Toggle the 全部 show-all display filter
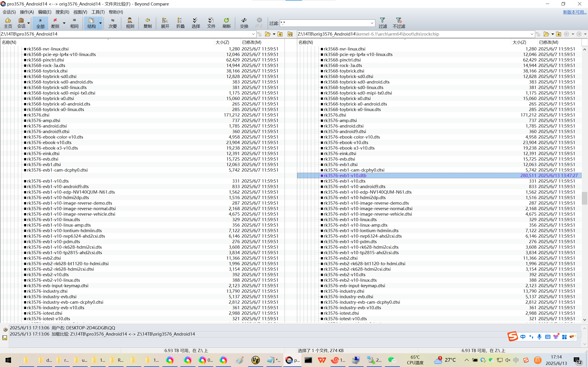This screenshot has height=367, width=588. [x=40, y=23]
